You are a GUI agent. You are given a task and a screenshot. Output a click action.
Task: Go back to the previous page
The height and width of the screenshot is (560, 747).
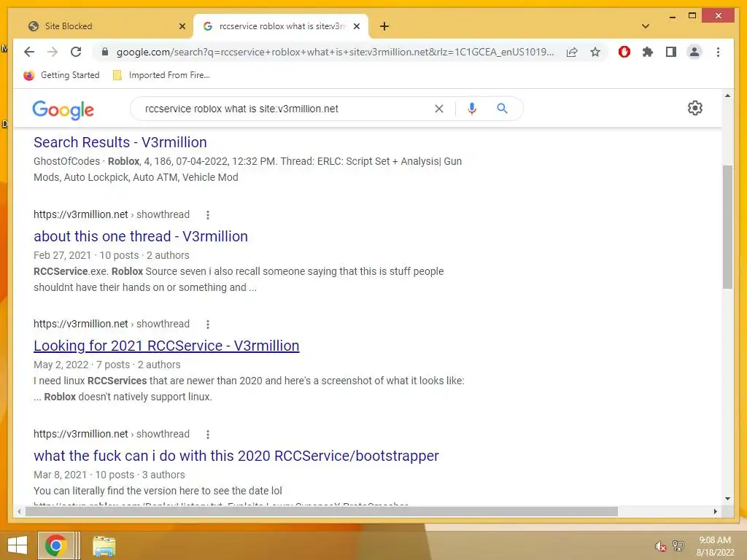(29, 52)
